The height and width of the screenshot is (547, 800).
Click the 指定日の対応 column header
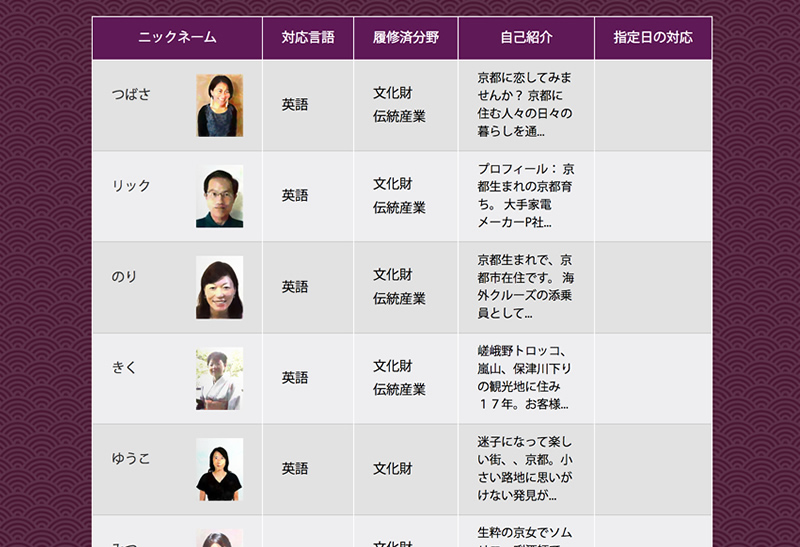[x=653, y=38]
